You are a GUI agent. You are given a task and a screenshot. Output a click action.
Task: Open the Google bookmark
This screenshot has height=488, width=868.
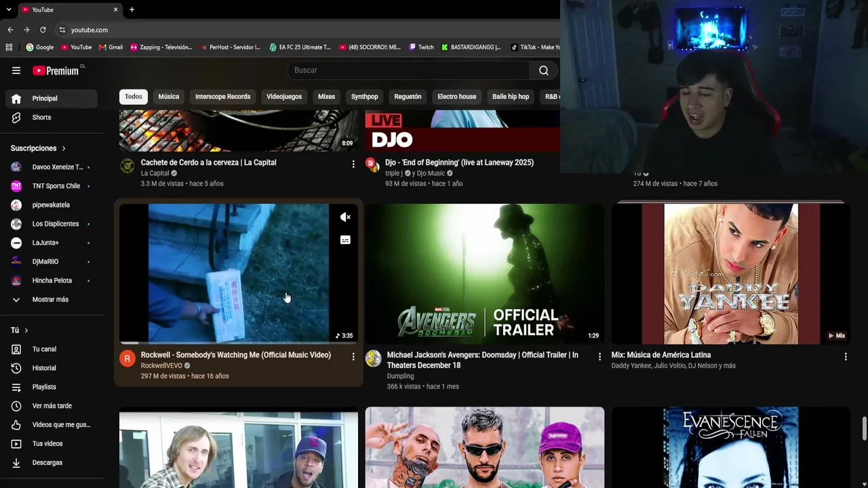point(40,47)
